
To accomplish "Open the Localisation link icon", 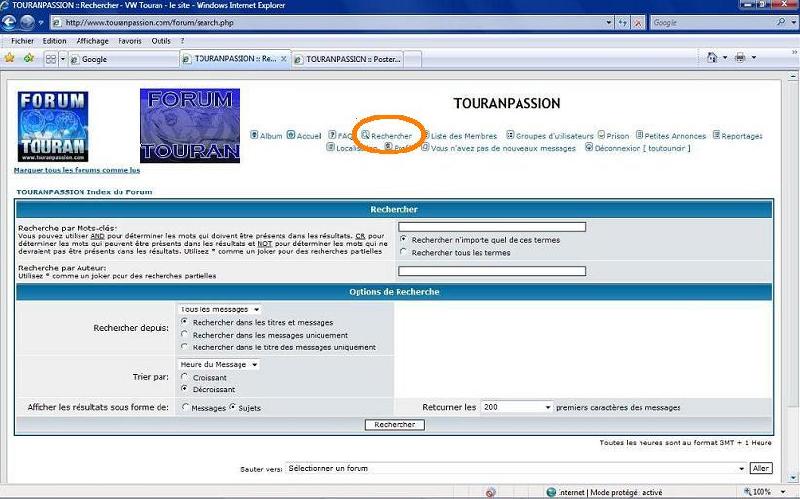I will (x=331, y=147).
